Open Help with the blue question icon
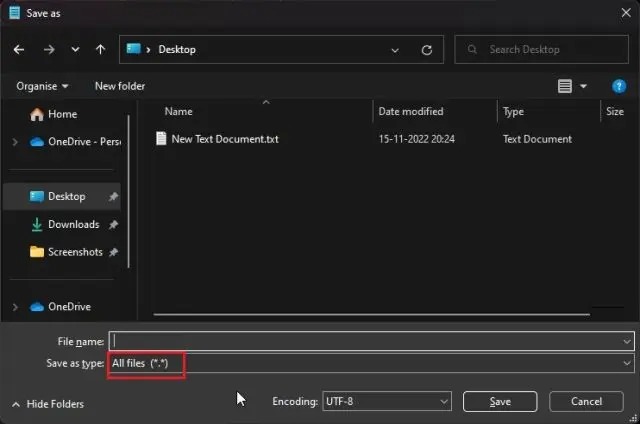Viewport: 640px width, 424px height. (x=619, y=86)
